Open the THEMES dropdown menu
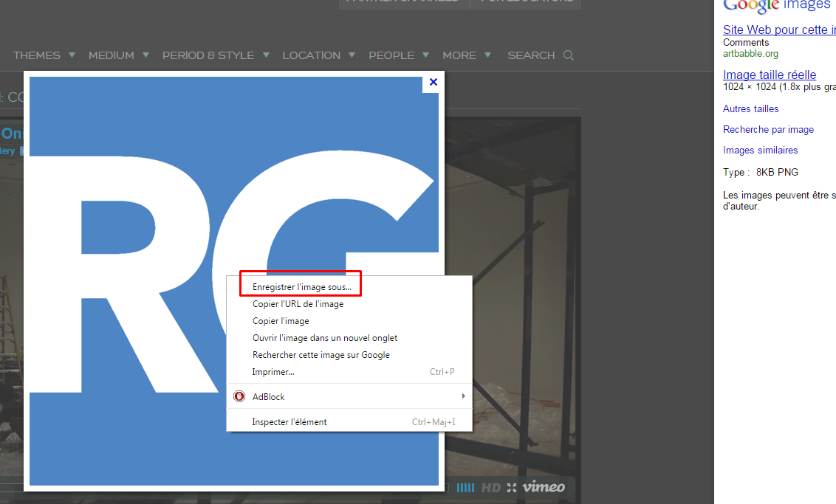Screen dimensions: 836x504 44,55
